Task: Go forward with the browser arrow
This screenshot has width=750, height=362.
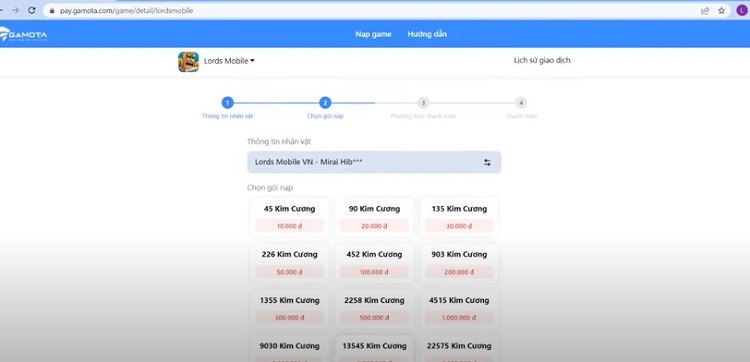Action: click(15, 11)
